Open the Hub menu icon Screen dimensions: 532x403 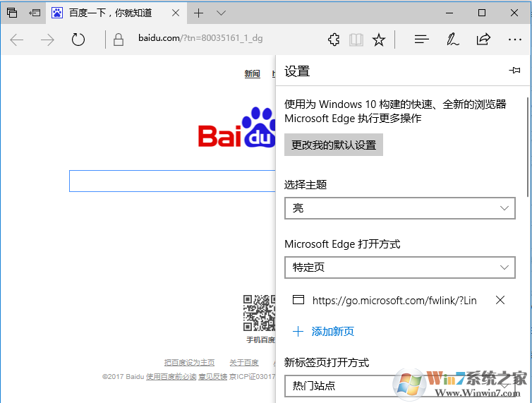(422, 40)
